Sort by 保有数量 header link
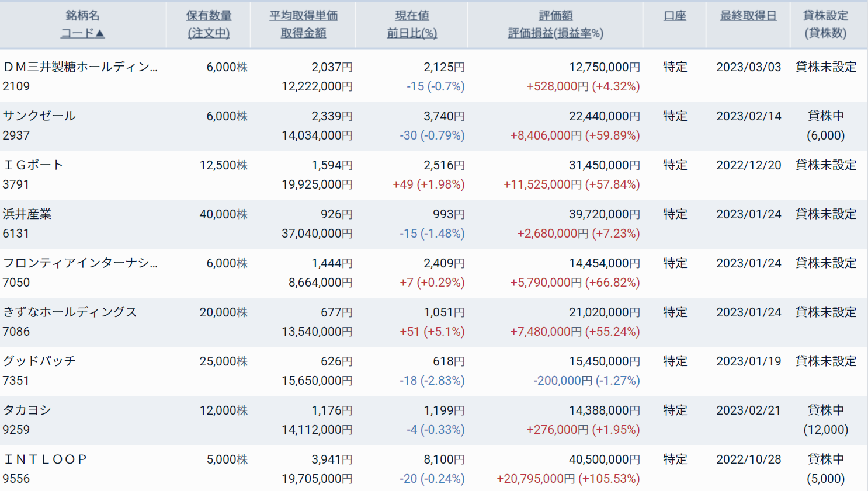 [209, 16]
